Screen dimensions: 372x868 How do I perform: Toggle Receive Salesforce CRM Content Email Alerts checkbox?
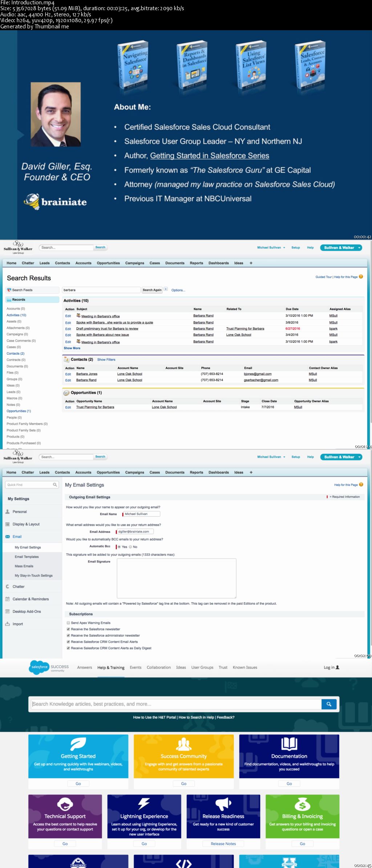68,641
